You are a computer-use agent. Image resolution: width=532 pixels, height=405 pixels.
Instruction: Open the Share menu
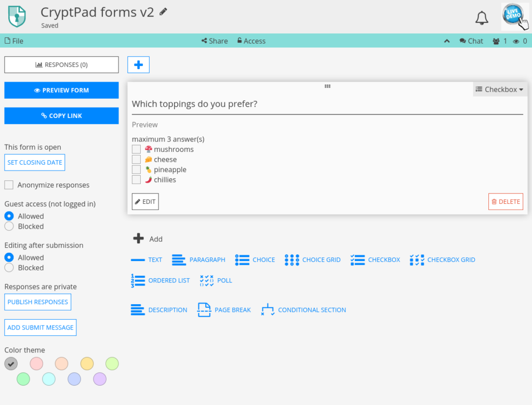(x=215, y=41)
